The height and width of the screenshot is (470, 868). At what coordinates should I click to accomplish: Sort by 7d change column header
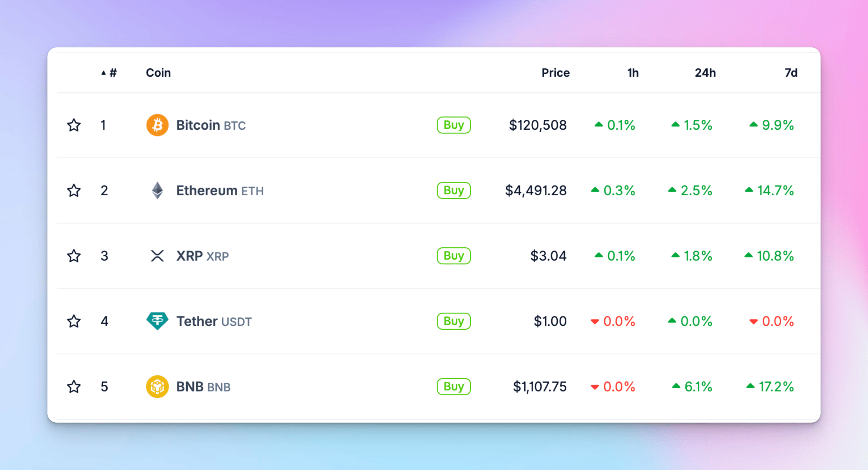791,73
